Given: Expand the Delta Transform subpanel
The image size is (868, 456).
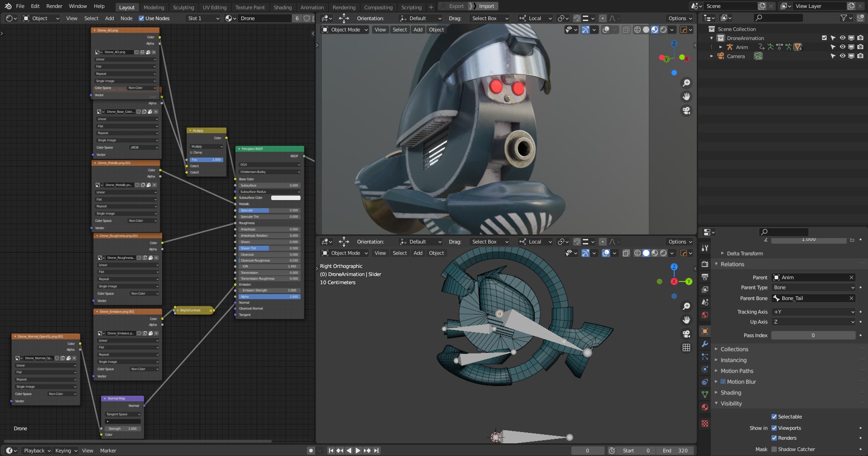Looking at the screenshot, I should [x=745, y=254].
